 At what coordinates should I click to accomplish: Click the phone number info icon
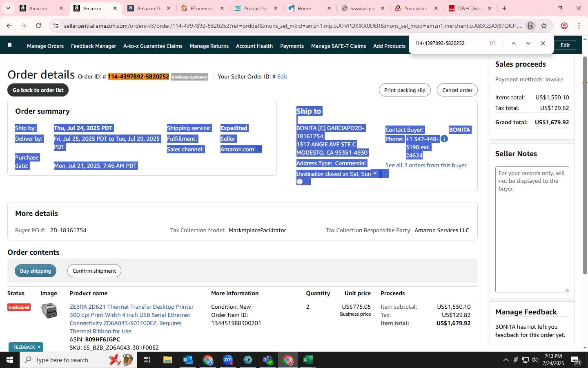[444, 139]
